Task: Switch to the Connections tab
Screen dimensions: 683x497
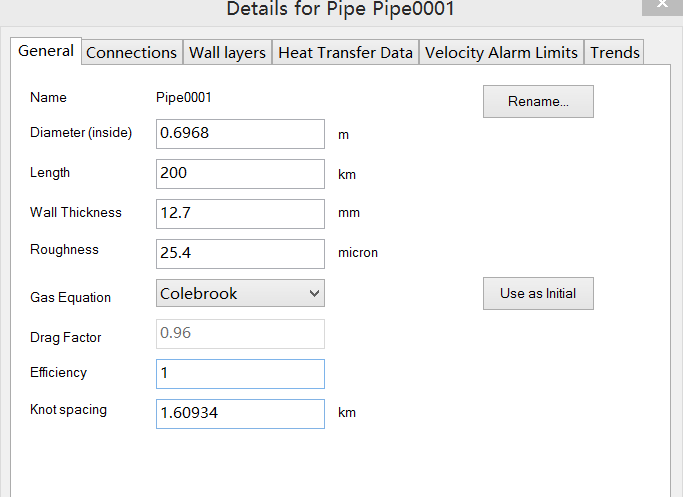Action: [x=131, y=53]
